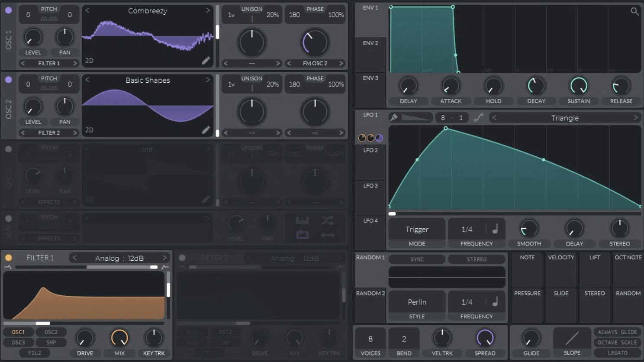Click the voice SPREAD knob
644x362 pixels.
pos(485,338)
